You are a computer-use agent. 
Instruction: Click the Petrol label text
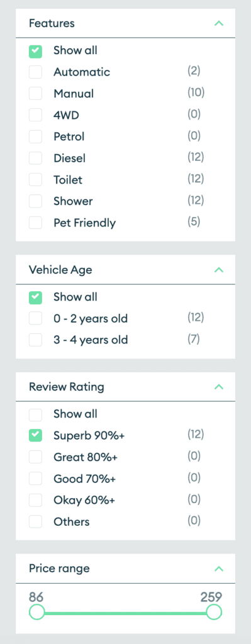click(x=69, y=136)
